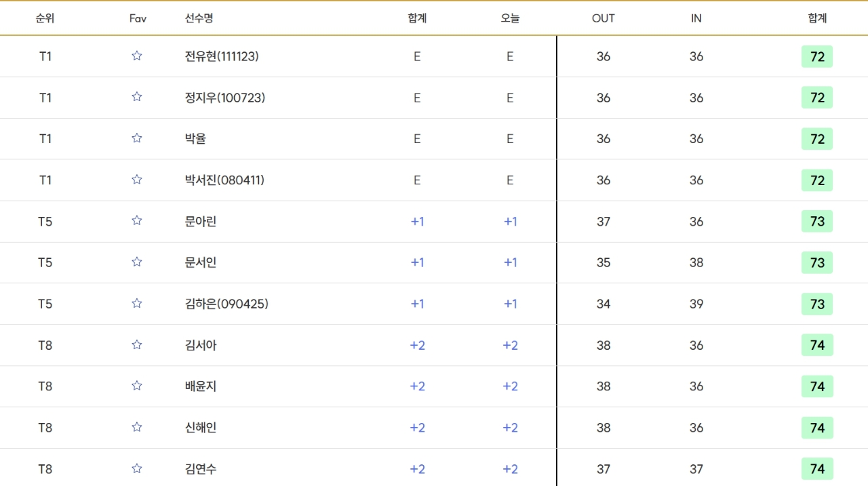
Task: Toggle favorite star for 박율
Action: coord(137,138)
